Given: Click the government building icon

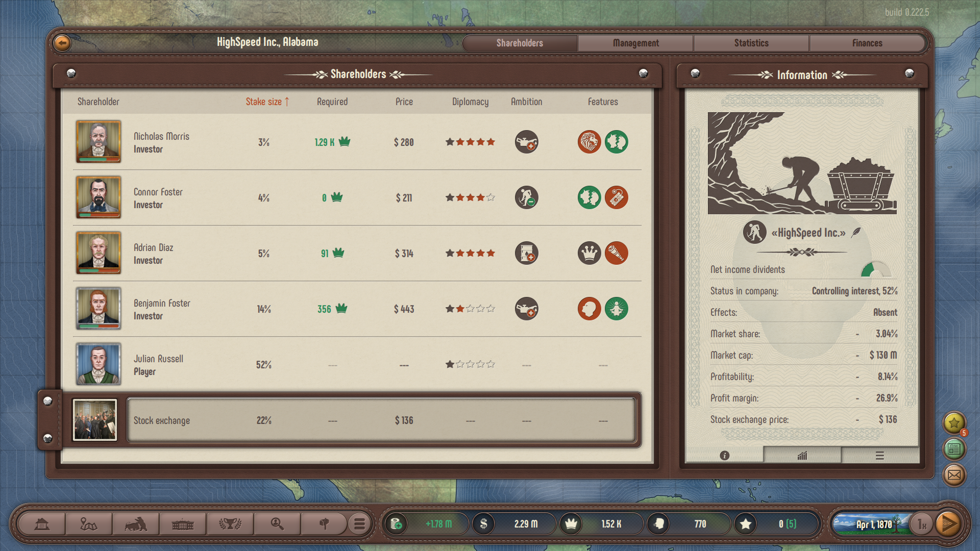Looking at the screenshot, I should click(183, 524).
